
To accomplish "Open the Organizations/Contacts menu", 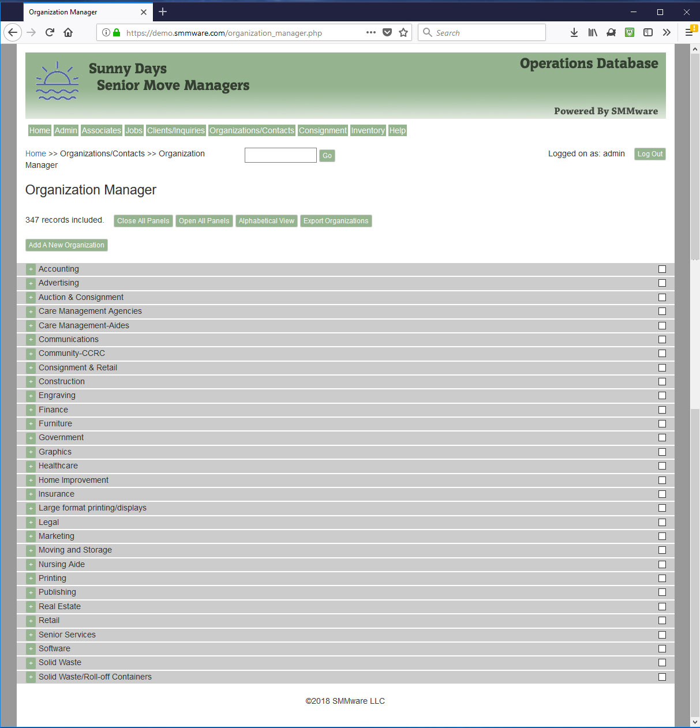I will tap(252, 130).
